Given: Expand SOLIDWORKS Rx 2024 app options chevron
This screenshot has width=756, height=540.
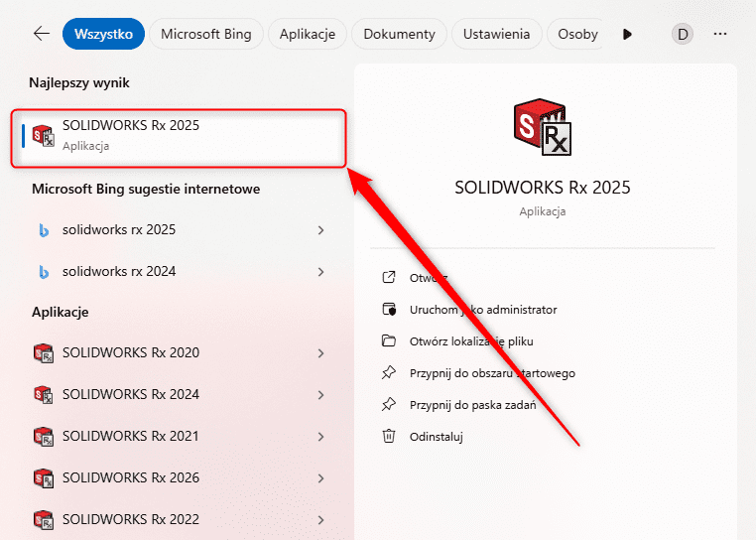Looking at the screenshot, I should (320, 395).
